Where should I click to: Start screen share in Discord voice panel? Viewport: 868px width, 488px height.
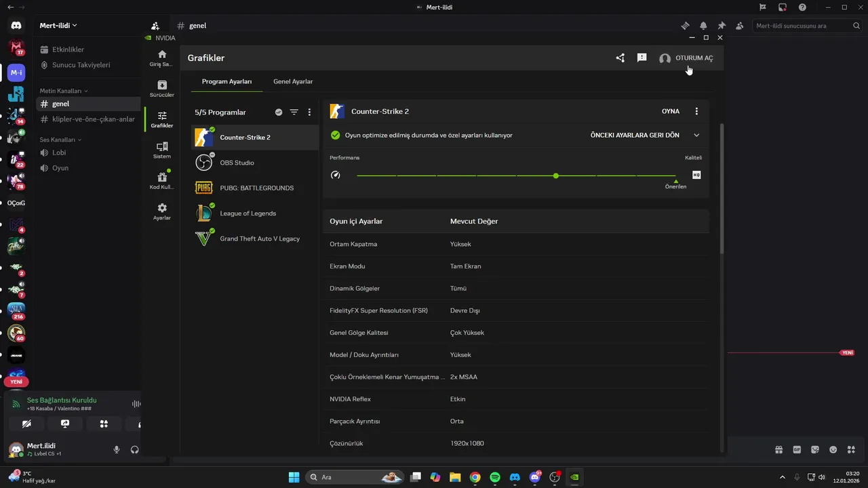(x=65, y=424)
